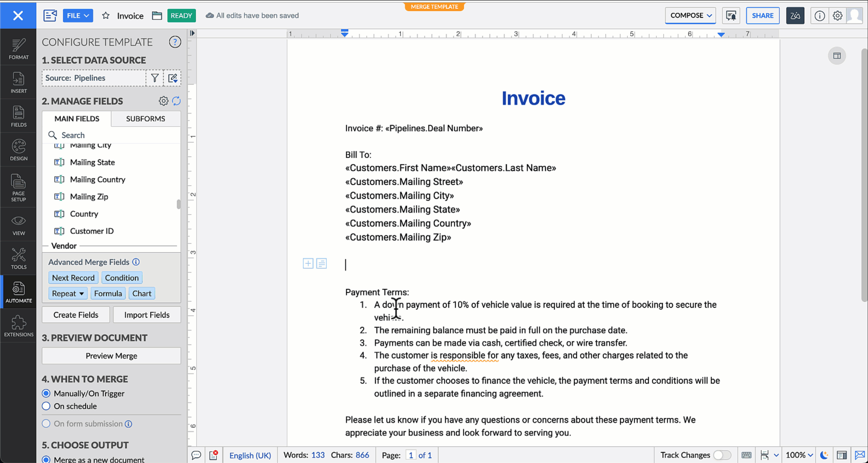Viewport: 868px width, 463px height.
Task: Click the fields list scrollbar thumb
Action: tap(179, 204)
